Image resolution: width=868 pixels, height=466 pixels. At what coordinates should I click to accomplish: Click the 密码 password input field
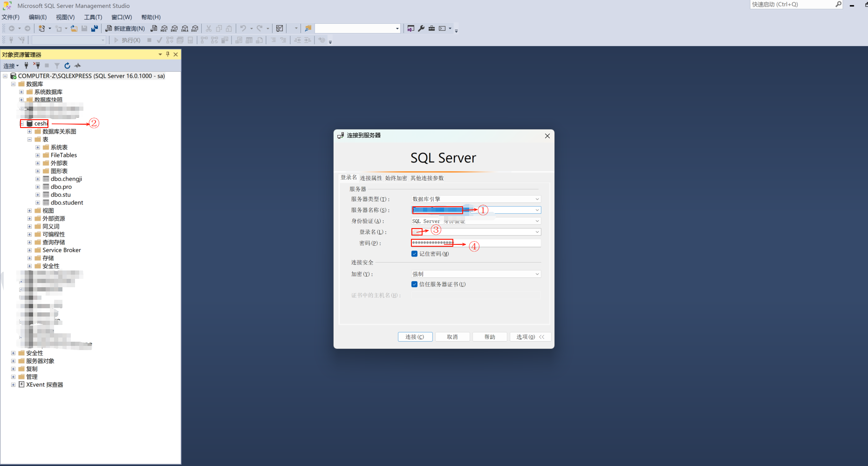point(476,243)
